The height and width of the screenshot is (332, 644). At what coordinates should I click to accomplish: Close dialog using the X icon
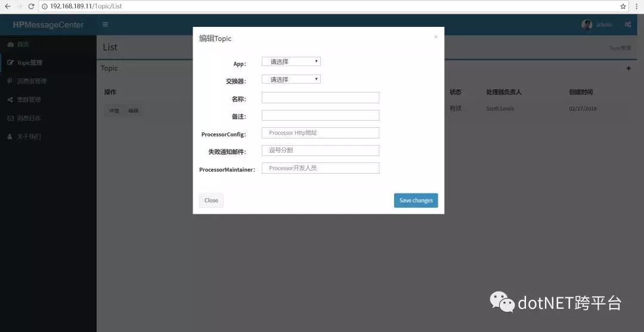pos(435,37)
